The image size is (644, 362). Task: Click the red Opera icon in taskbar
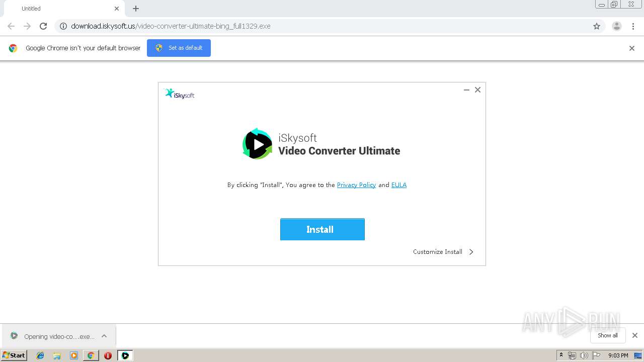pos(108,355)
